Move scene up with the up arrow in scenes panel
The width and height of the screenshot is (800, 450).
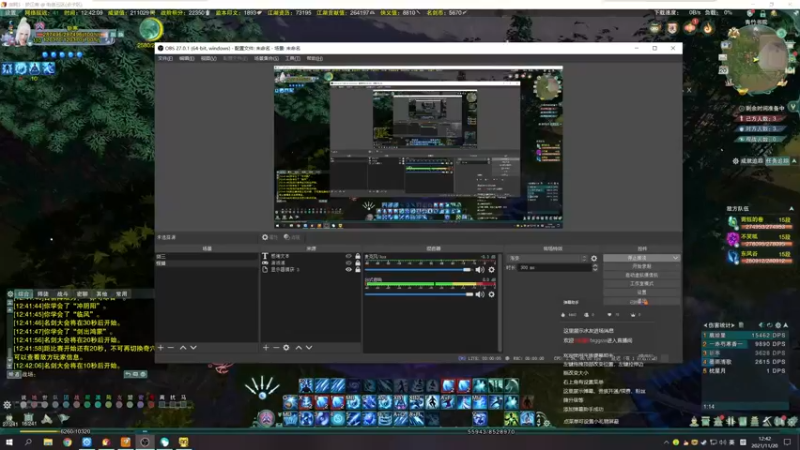[183, 347]
